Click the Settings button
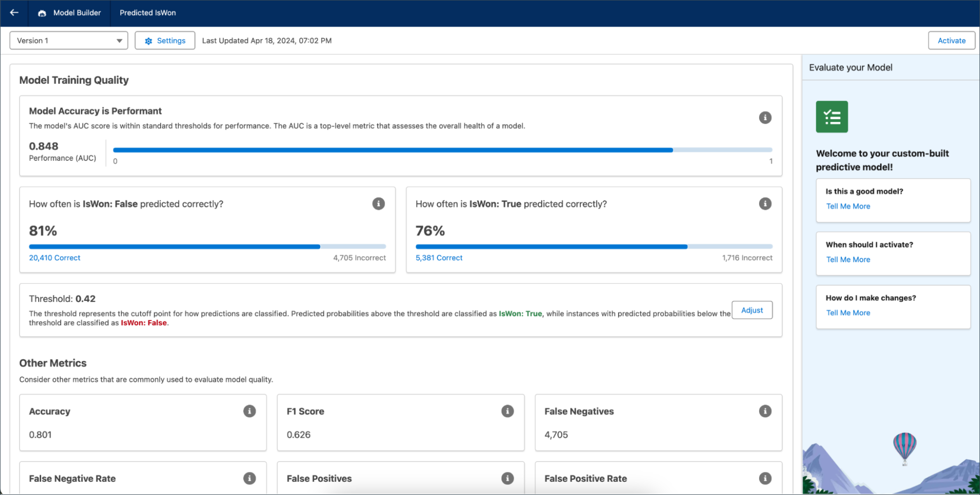 pos(165,40)
